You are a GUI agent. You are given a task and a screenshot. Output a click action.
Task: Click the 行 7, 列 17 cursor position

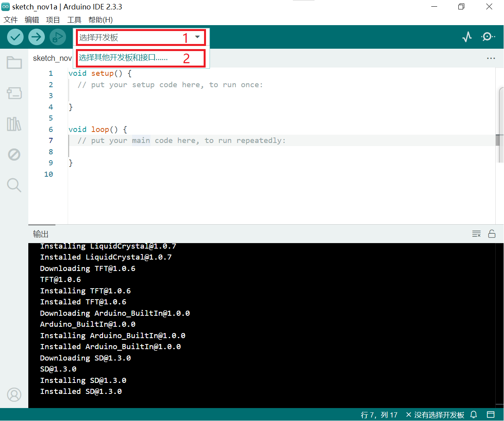pyautogui.click(x=379, y=415)
